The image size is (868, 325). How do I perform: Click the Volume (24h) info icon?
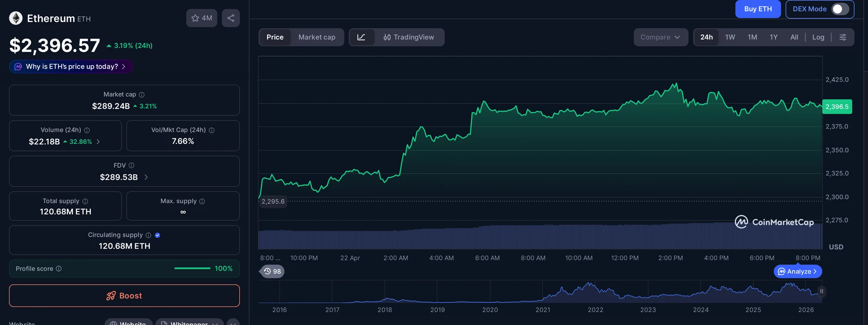click(87, 130)
